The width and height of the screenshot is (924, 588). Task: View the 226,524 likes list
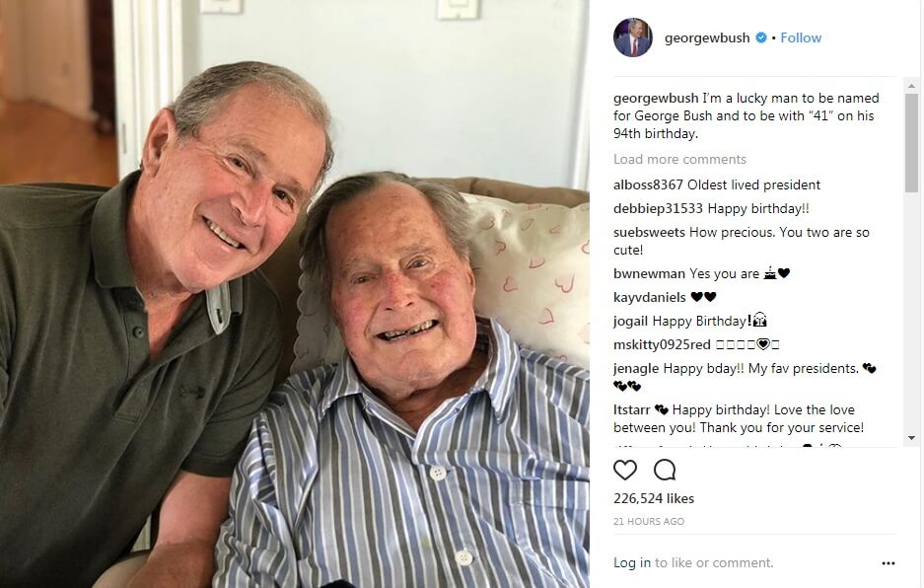(x=654, y=498)
